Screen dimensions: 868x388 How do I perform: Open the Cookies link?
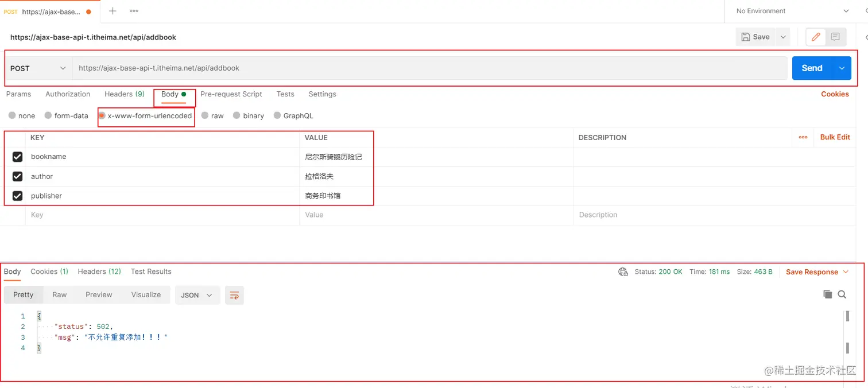click(835, 94)
